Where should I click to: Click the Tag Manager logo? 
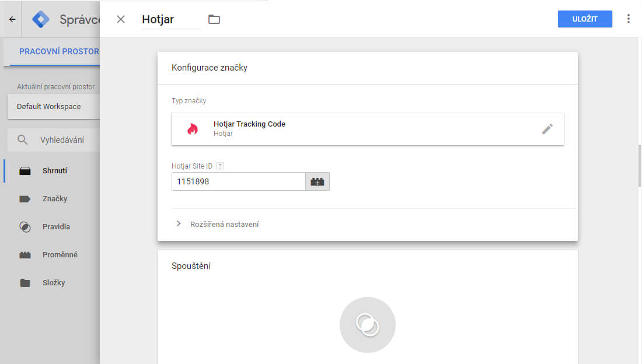41,19
